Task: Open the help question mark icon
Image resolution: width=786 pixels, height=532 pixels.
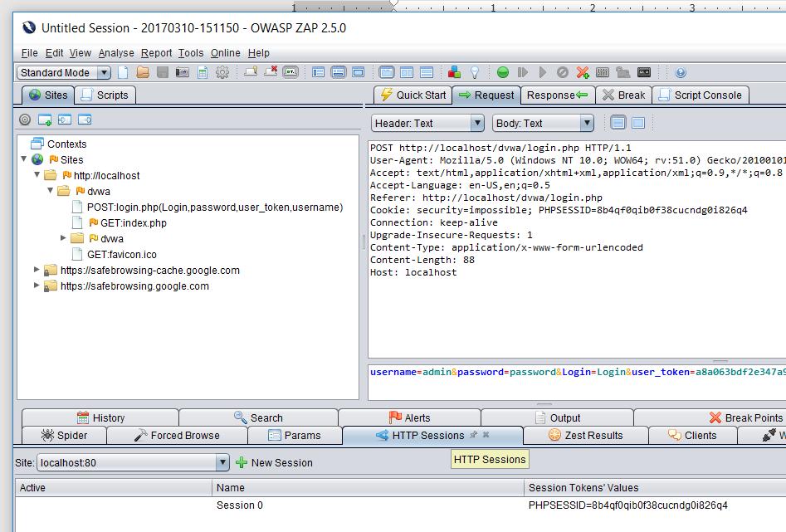Action: coord(681,73)
